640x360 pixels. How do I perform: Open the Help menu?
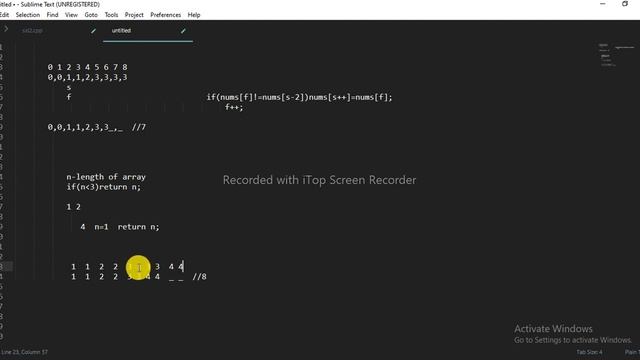tap(194, 15)
